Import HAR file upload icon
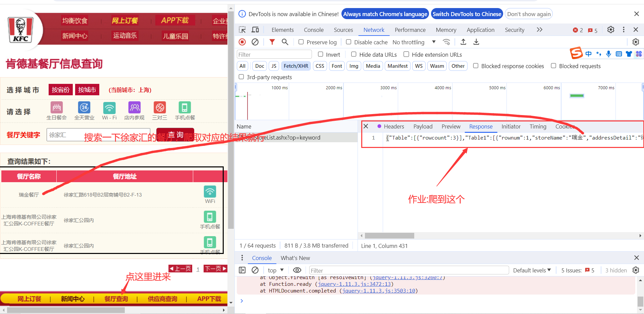Screen dimensions: 644x314 [463, 42]
